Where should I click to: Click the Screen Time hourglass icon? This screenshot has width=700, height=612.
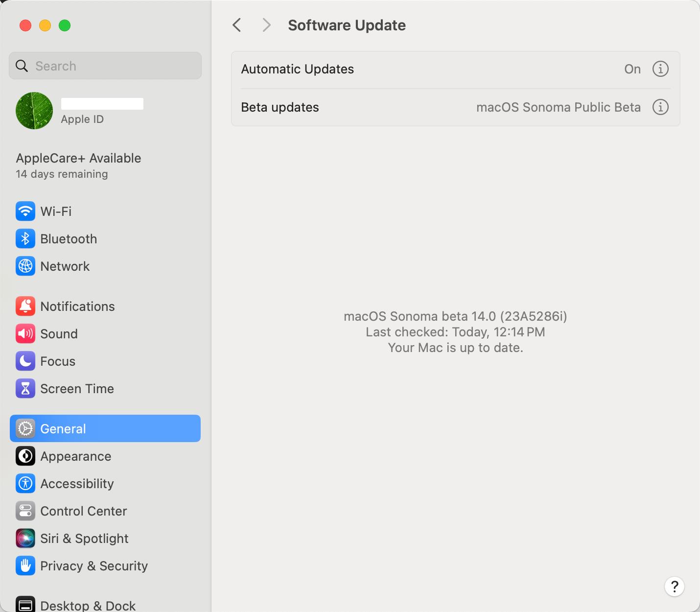pos(25,389)
